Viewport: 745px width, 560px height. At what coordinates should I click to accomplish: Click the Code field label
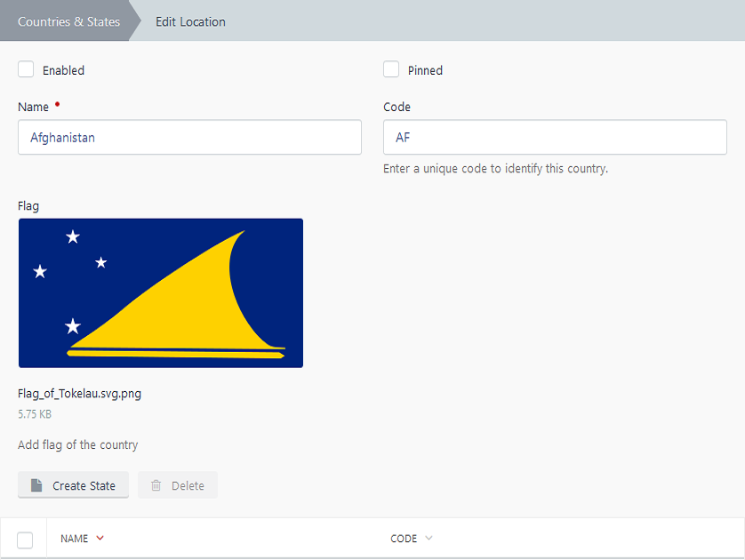point(397,107)
